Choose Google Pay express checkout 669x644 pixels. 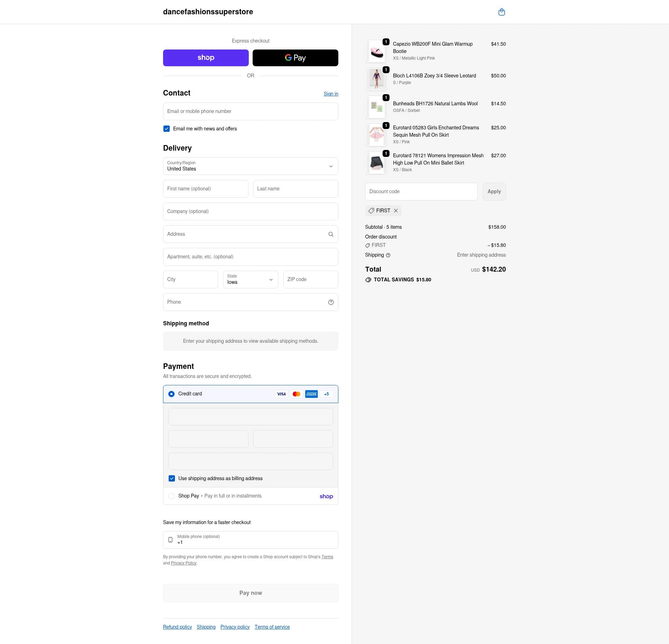click(x=295, y=58)
